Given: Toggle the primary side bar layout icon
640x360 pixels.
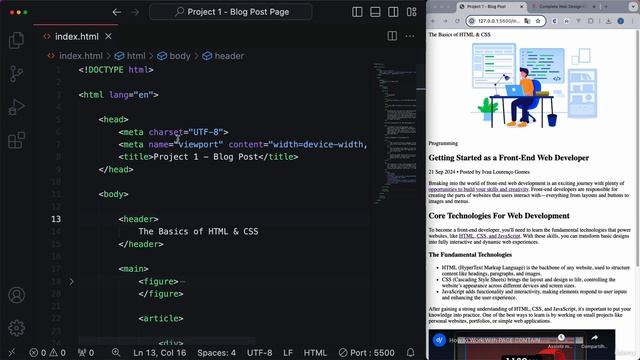Looking at the screenshot, I should click(x=357, y=12).
